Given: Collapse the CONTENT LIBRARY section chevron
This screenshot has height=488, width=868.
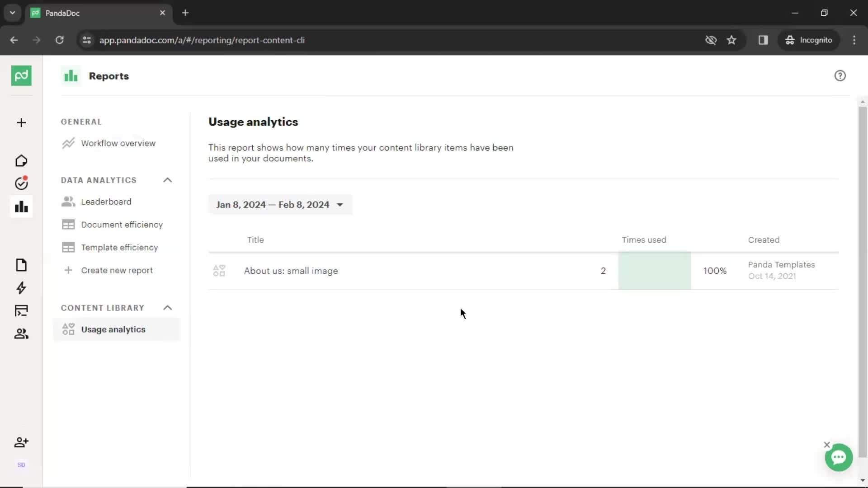Looking at the screenshot, I should (x=168, y=307).
